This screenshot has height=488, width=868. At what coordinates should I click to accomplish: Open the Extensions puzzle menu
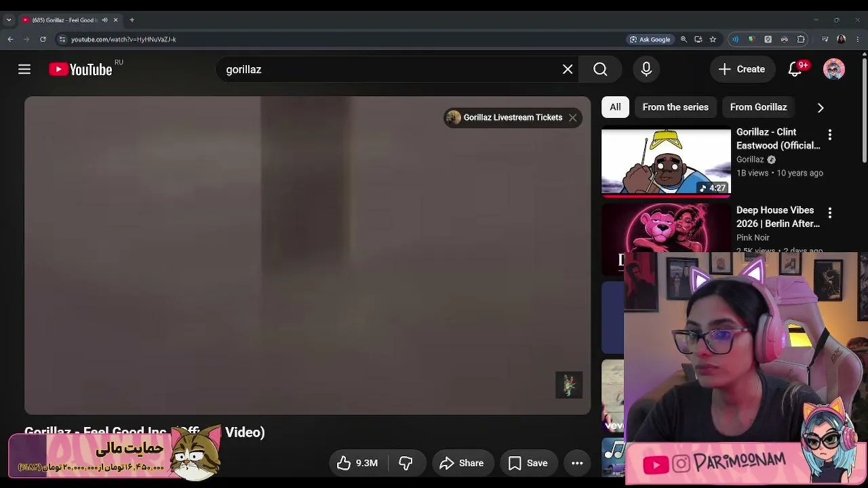click(801, 39)
